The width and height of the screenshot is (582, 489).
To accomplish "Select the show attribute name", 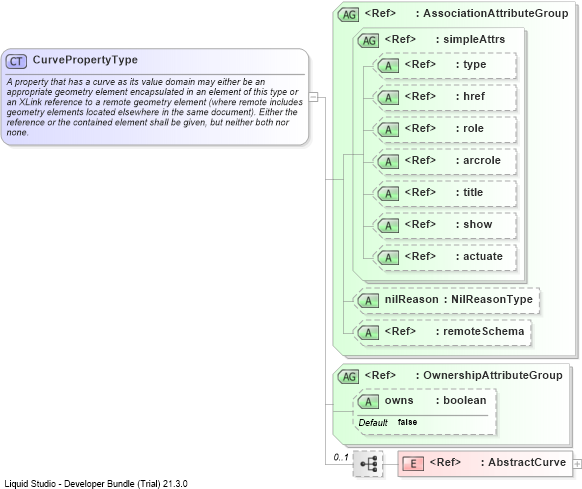I will (478, 224).
